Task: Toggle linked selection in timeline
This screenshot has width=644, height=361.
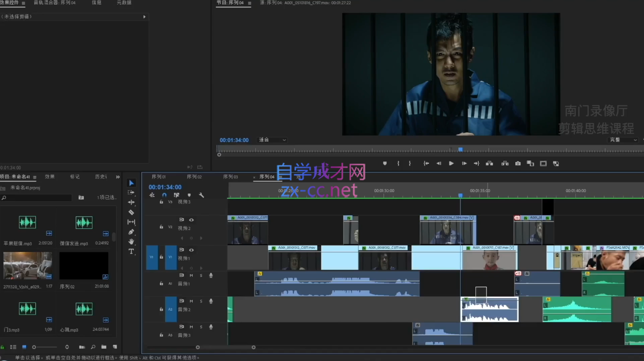Action: pyautogui.click(x=176, y=195)
